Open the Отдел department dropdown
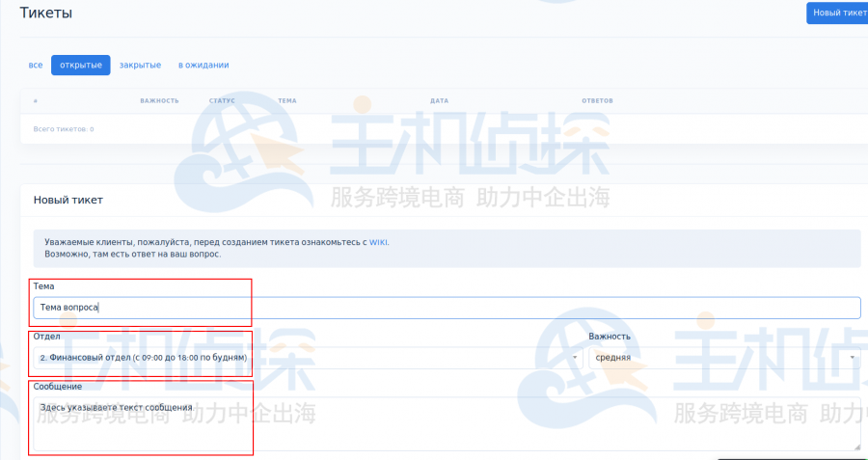This screenshot has height=460, width=868. pos(309,357)
